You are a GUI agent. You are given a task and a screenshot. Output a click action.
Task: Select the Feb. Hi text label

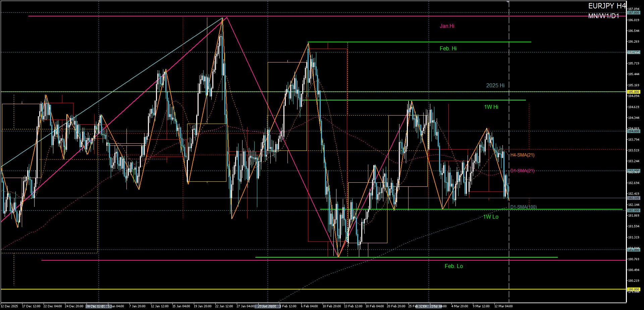click(448, 49)
